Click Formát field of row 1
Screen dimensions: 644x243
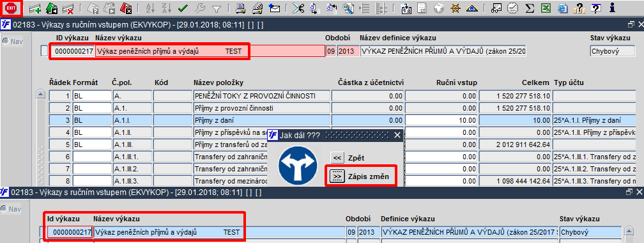(x=92, y=96)
